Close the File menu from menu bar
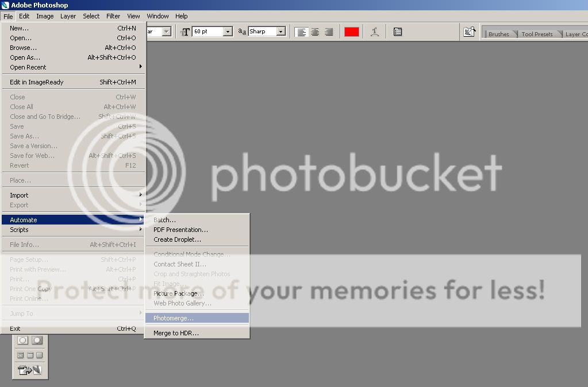 (8, 16)
